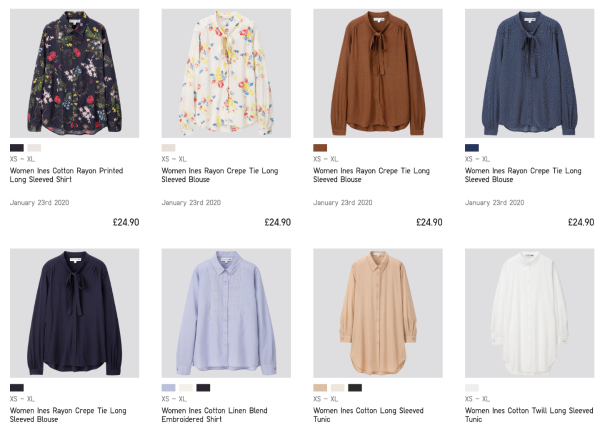
Task: Select black swatch for Cotton Long Sleeved Tunic
Action: [x=355, y=387]
